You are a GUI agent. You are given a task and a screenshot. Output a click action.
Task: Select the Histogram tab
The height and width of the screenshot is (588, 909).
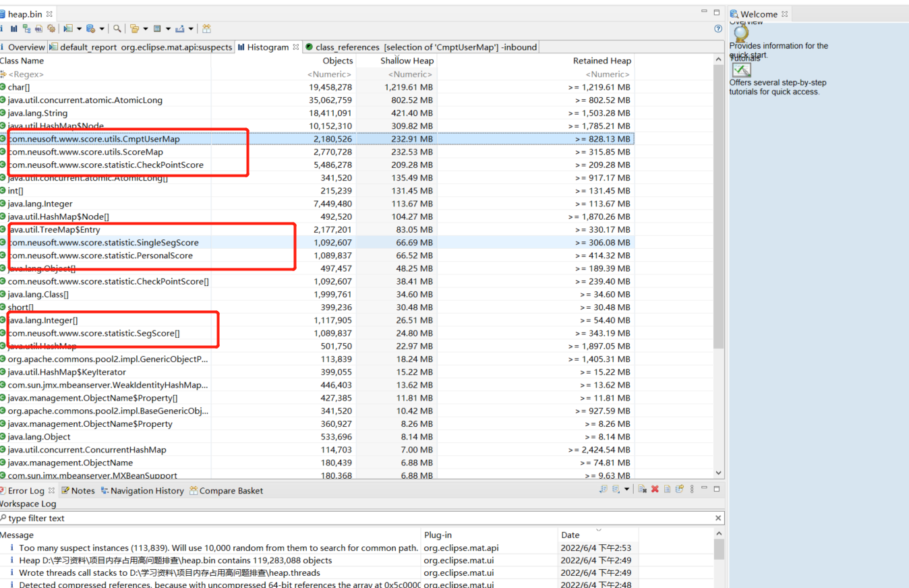(268, 47)
